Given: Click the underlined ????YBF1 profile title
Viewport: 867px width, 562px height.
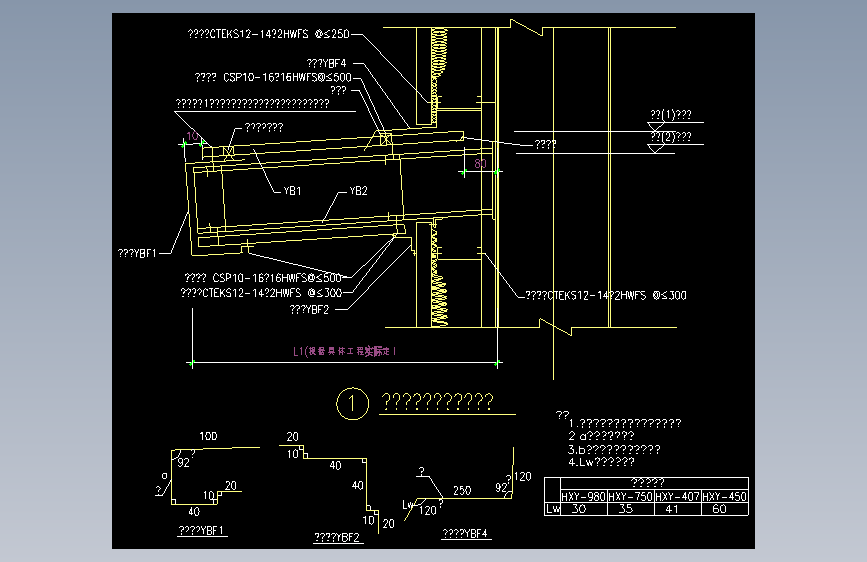Looking at the screenshot, I should tap(201, 530).
